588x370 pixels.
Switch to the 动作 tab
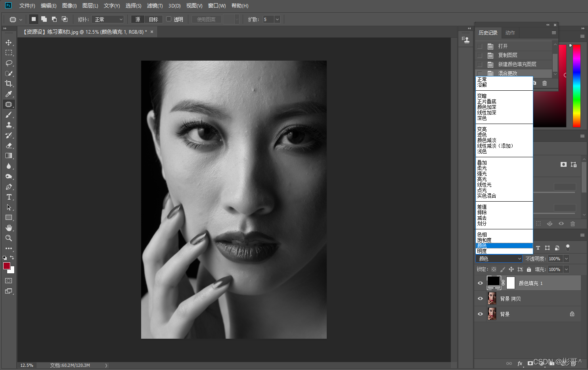pyautogui.click(x=510, y=33)
